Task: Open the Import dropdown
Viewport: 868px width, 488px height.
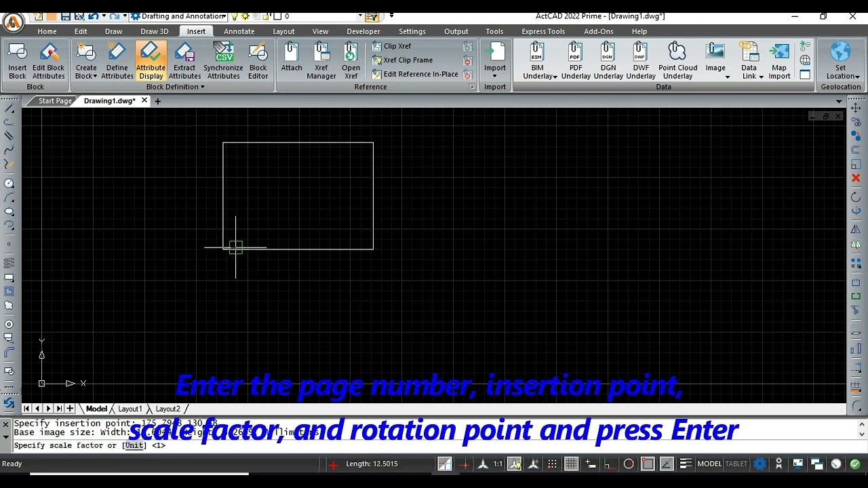Action: pos(495,76)
